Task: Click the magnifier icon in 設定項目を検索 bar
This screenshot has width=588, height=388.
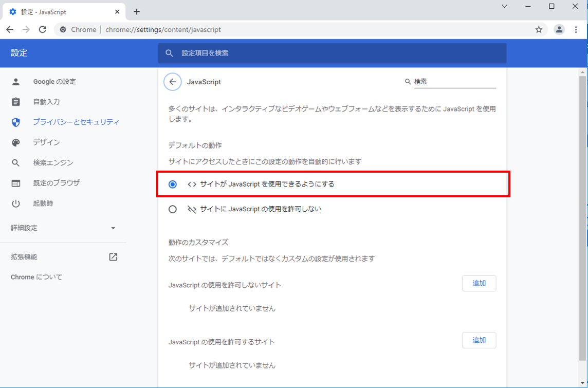Action: pyautogui.click(x=170, y=53)
